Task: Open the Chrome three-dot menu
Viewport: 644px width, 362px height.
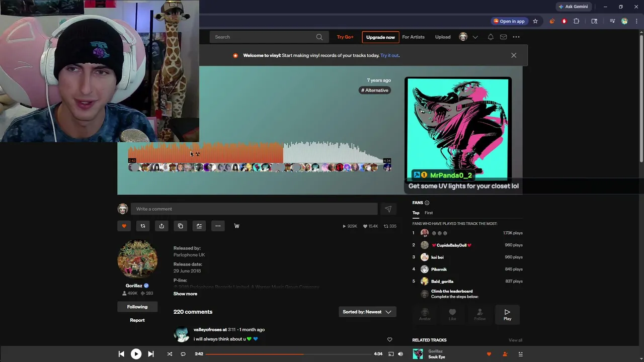Action: 636,21
